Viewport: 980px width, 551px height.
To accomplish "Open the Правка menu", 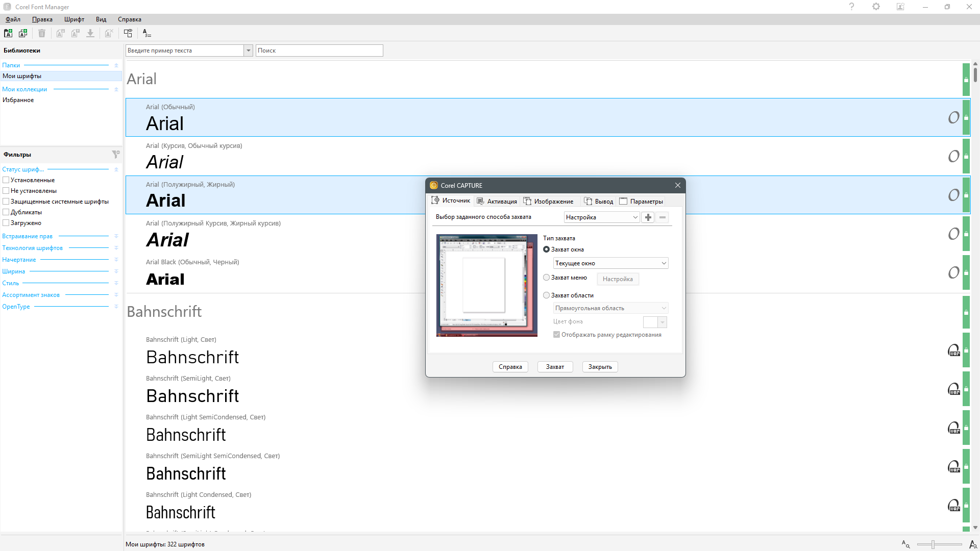I will coord(42,19).
